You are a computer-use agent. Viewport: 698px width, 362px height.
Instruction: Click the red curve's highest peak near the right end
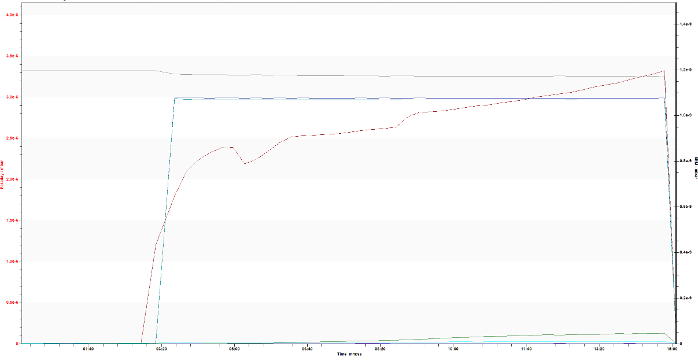664,71
